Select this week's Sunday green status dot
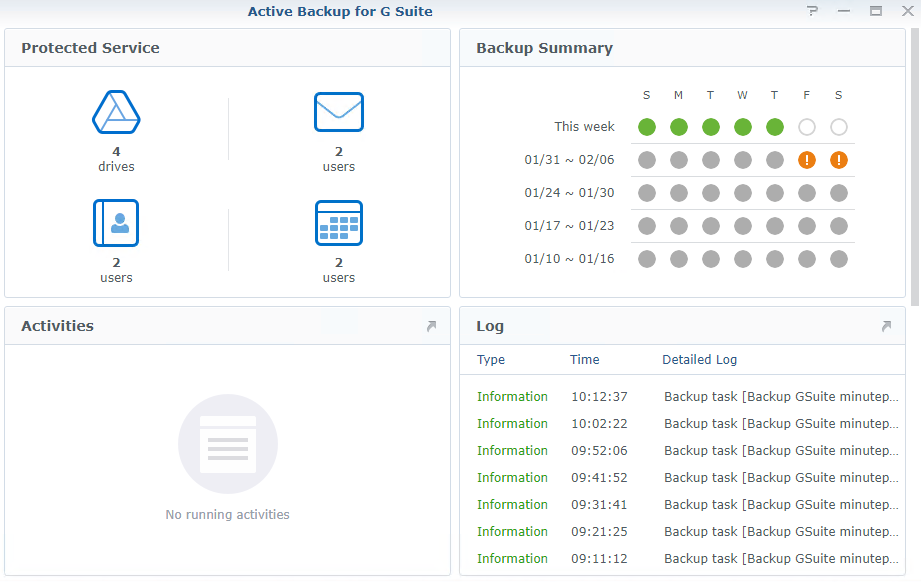This screenshot has width=921, height=582. click(x=647, y=127)
